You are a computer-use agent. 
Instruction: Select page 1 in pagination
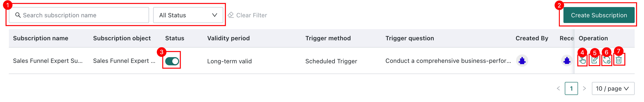pos(571,89)
